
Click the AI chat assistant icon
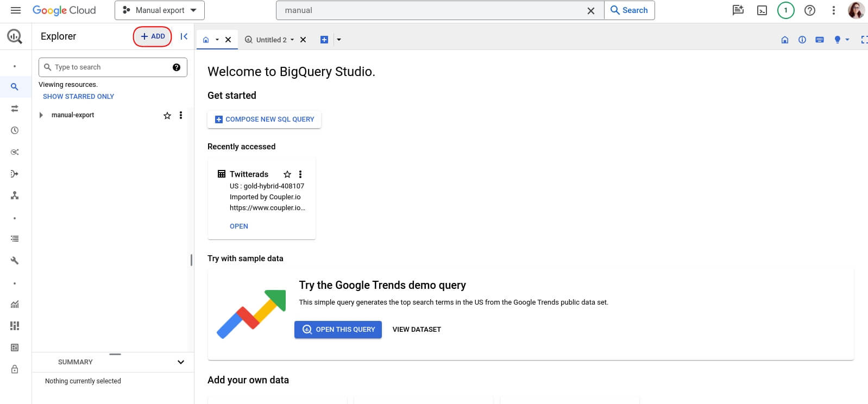(738, 10)
